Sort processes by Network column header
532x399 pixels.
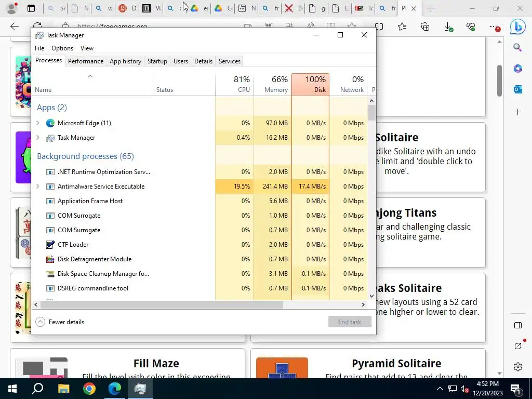[x=348, y=85]
